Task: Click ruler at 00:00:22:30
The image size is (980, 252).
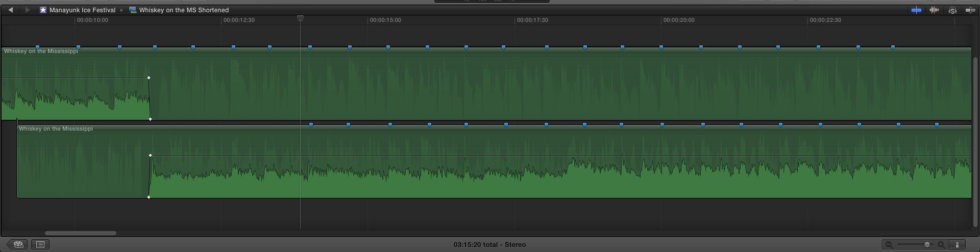Action: (x=825, y=20)
